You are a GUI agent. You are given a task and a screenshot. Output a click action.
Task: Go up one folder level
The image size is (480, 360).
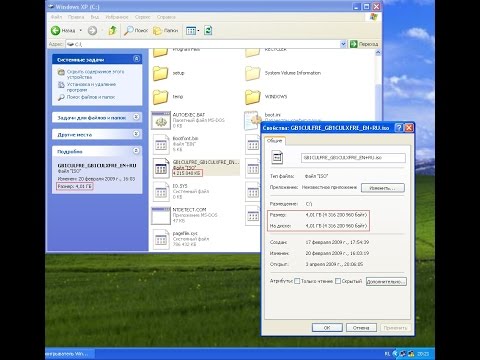[113, 31]
